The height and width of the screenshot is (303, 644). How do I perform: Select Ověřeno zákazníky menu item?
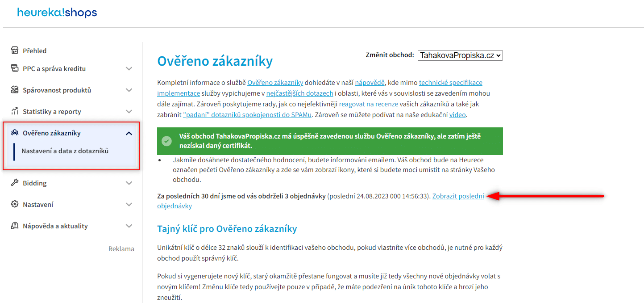coord(52,133)
